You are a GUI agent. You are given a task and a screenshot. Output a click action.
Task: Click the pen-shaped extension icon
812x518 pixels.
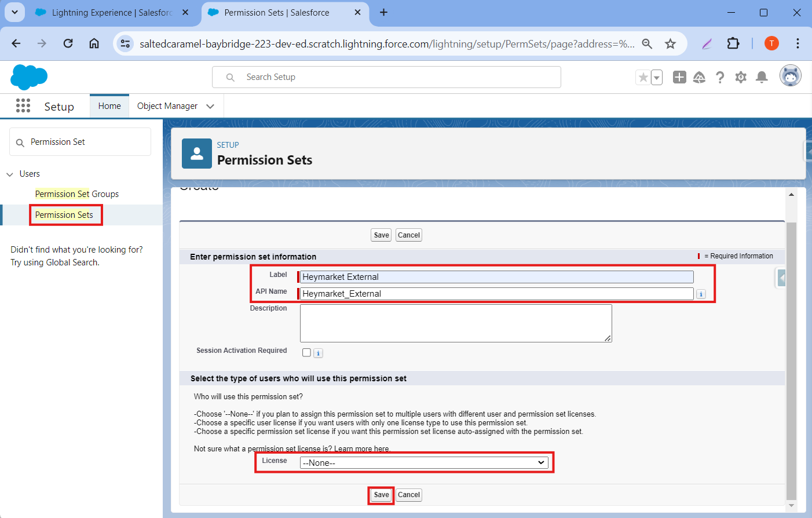coord(707,43)
